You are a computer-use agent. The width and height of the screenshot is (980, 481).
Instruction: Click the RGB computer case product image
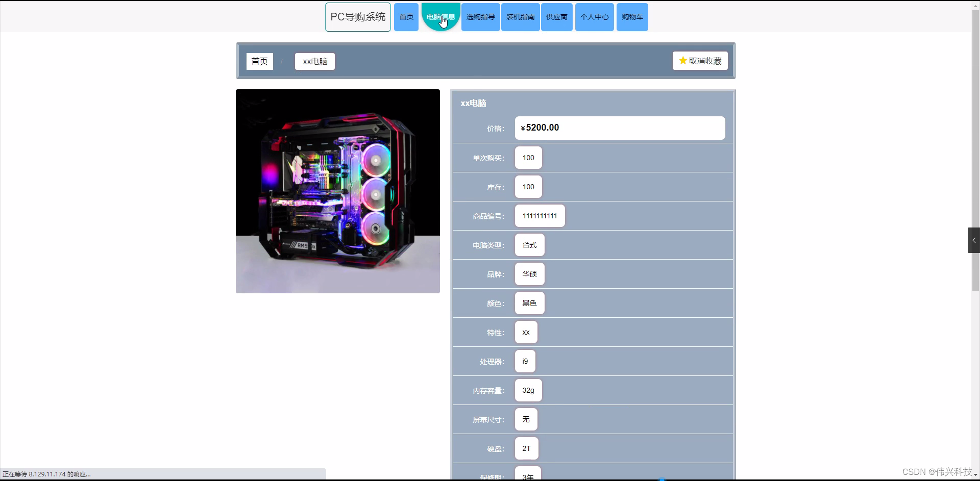pos(337,191)
